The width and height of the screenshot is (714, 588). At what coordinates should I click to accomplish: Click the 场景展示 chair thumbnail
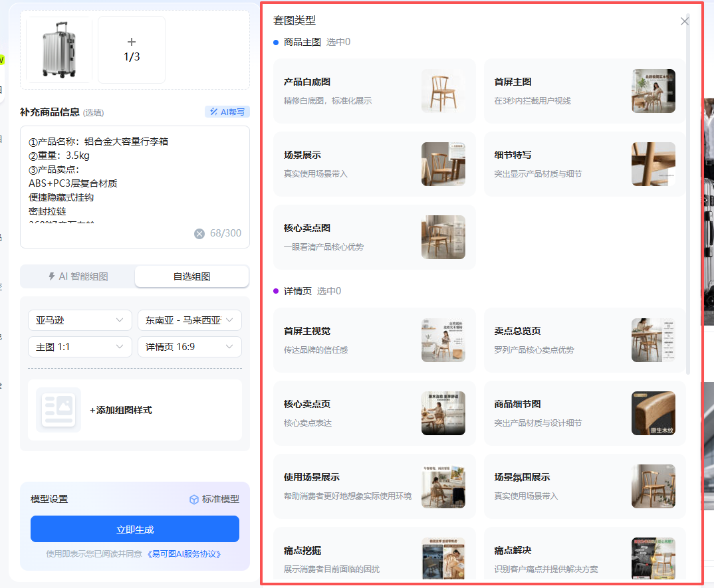coord(443,164)
